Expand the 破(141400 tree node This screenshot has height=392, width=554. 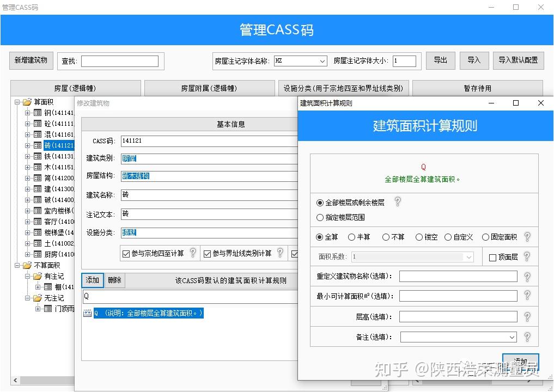click(27, 200)
